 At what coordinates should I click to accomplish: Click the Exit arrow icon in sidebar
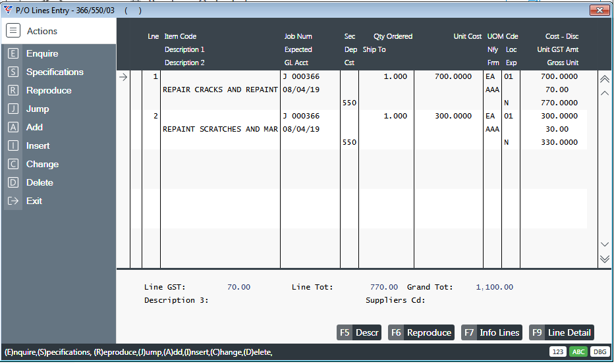13,201
